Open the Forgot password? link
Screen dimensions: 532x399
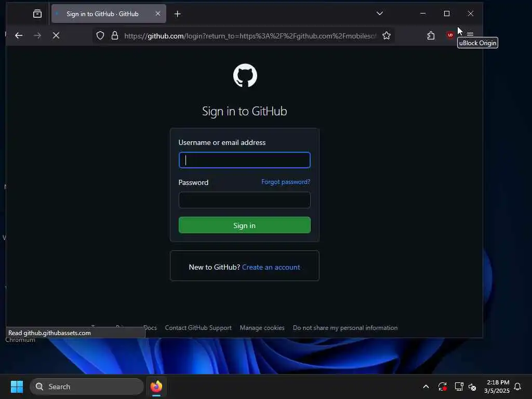pos(286,182)
